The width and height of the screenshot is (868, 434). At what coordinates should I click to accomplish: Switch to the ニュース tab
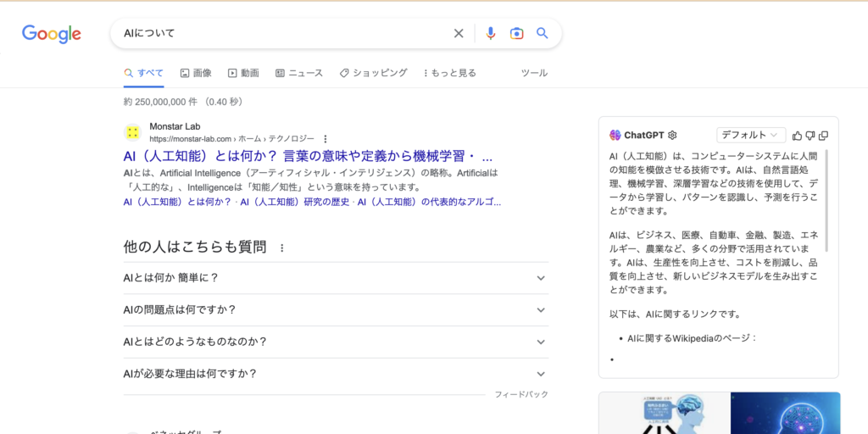299,73
